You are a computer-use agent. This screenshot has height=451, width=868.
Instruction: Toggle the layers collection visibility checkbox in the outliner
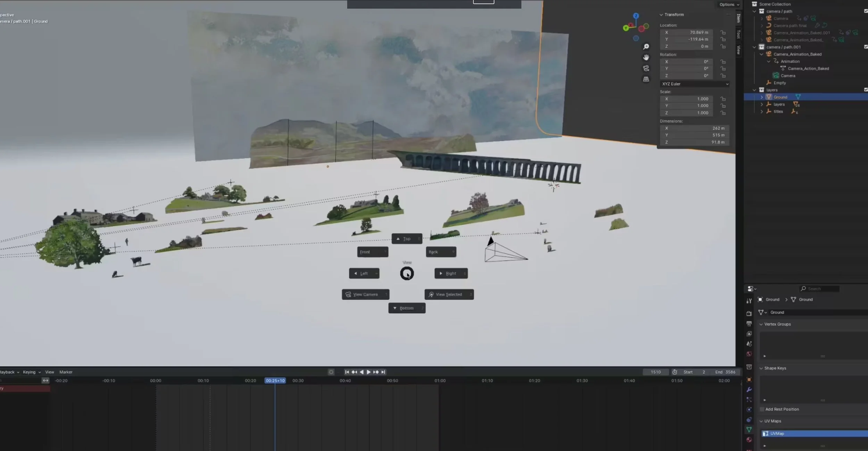866,90
